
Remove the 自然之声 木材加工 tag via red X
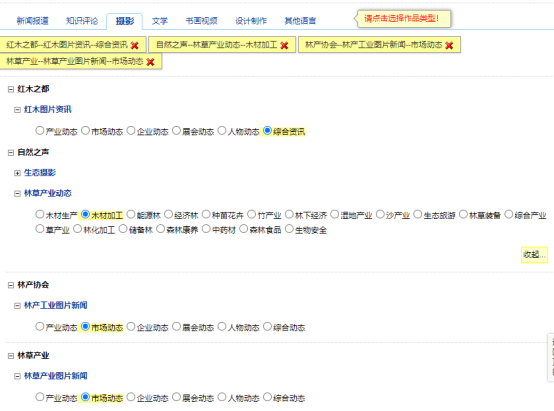coord(284,45)
